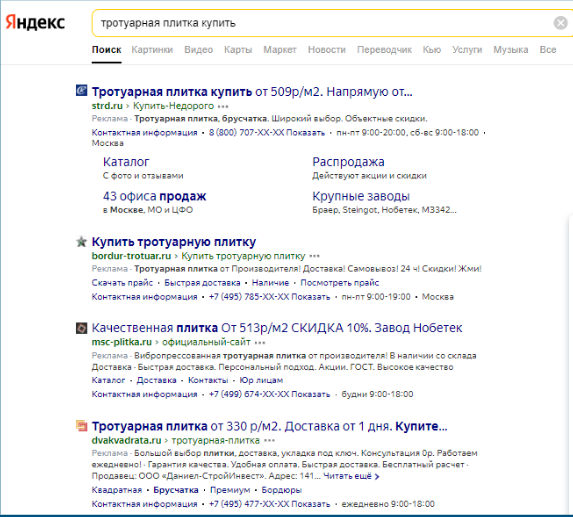The image size is (573, 517).
Task: Open the Услуги tab
Action: click(x=467, y=50)
